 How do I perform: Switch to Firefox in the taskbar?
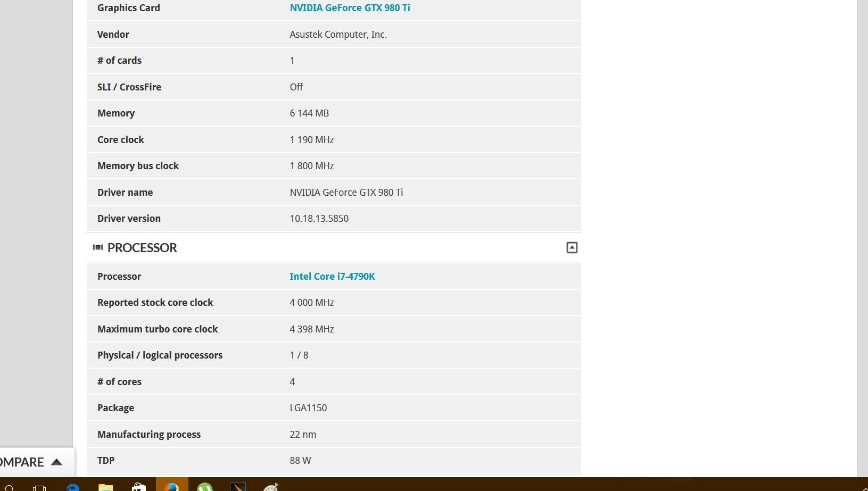(x=172, y=485)
